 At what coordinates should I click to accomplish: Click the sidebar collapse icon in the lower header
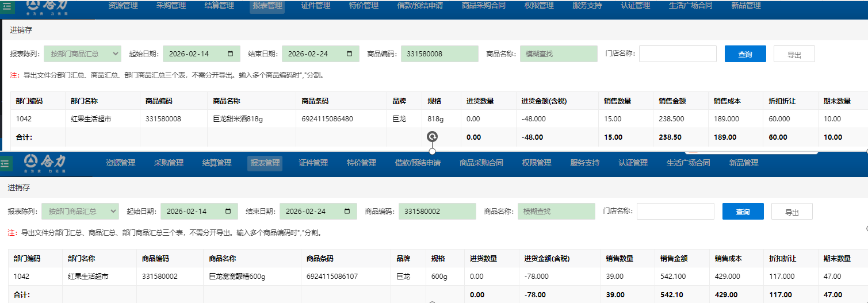tap(5, 164)
